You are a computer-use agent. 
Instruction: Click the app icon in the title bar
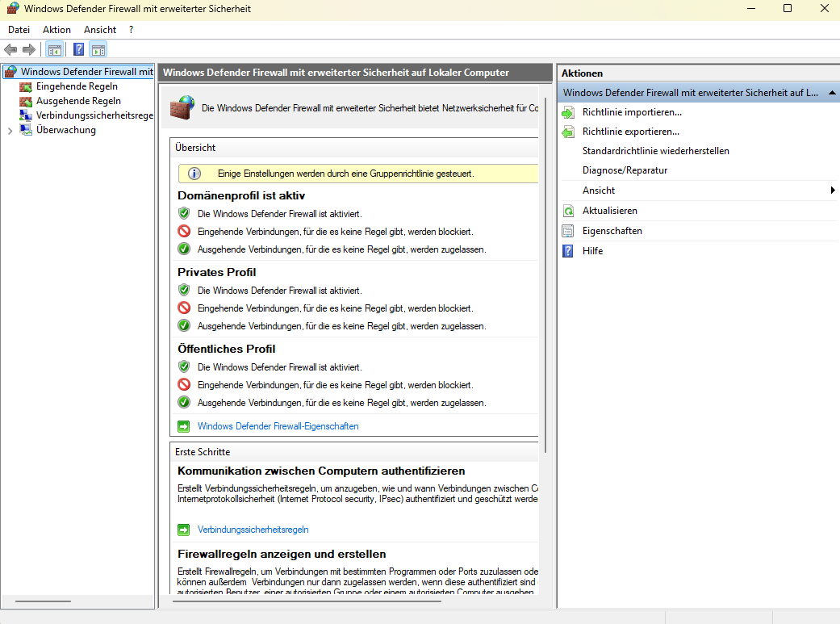13,9
